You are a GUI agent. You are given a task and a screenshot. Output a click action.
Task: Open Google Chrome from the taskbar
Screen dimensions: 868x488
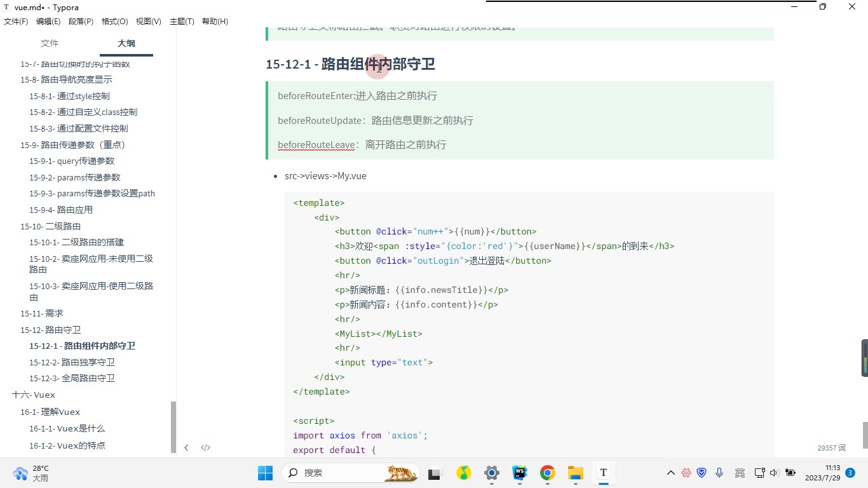click(x=547, y=473)
